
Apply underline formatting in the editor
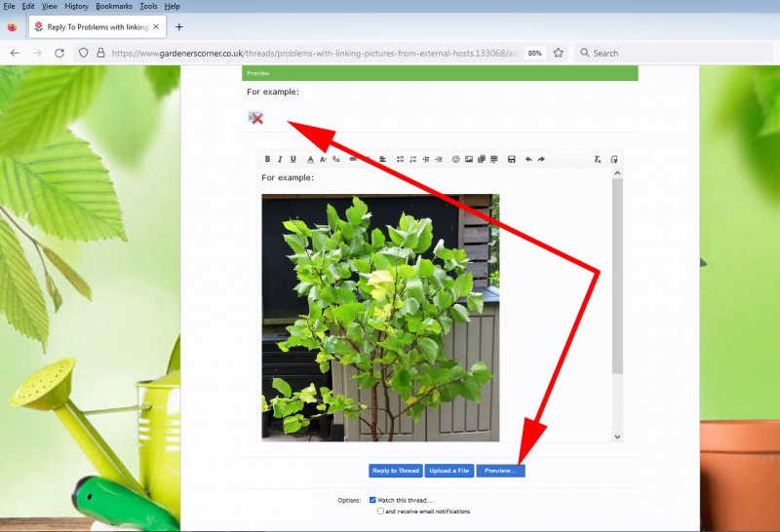coord(293,159)
